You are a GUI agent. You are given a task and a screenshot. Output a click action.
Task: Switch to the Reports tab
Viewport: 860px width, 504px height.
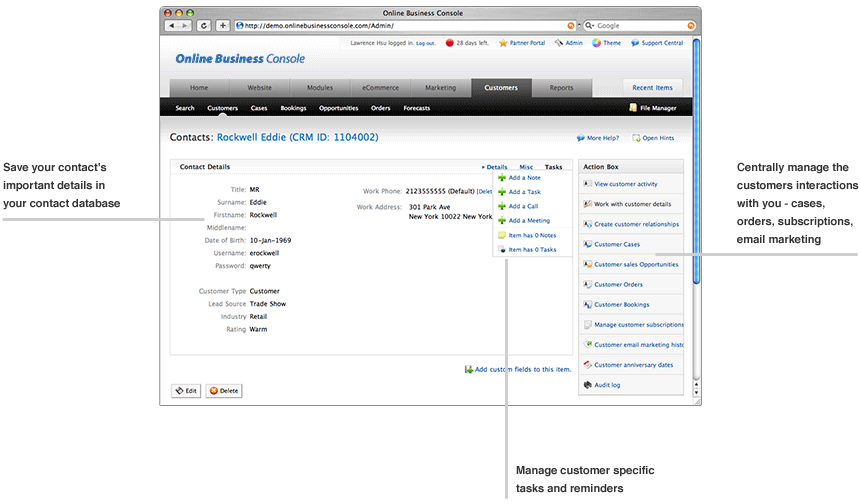coord(561,88)
